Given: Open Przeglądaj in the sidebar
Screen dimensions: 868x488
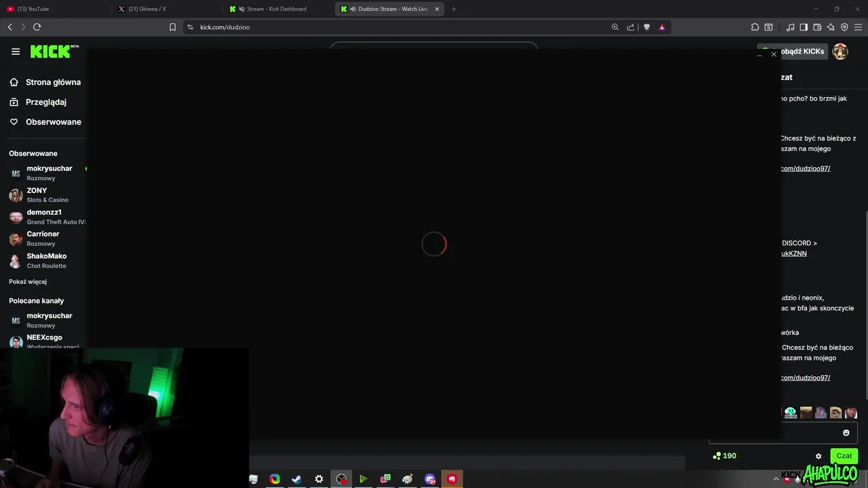Looking at the screenshot, I should click(x=38, y=102).
